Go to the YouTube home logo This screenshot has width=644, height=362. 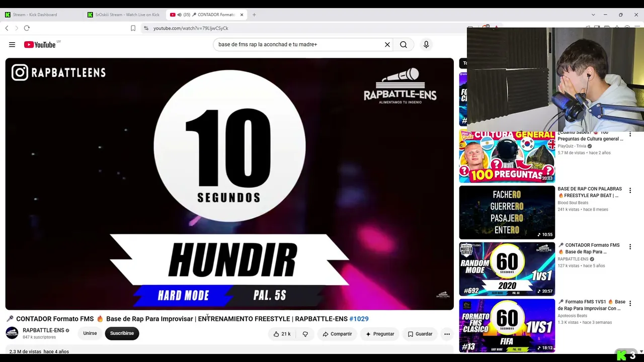[x=40, y=45]
